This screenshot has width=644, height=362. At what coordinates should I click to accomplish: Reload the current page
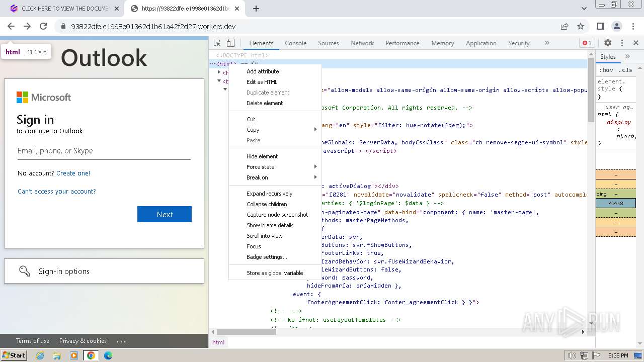point(43,26)
